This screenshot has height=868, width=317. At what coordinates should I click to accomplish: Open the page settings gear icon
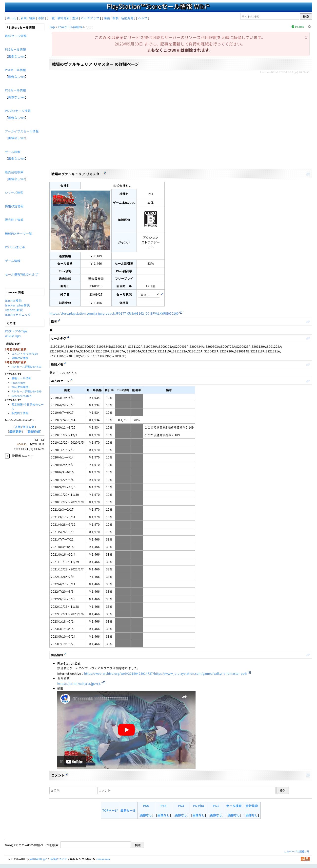(309, 27)
